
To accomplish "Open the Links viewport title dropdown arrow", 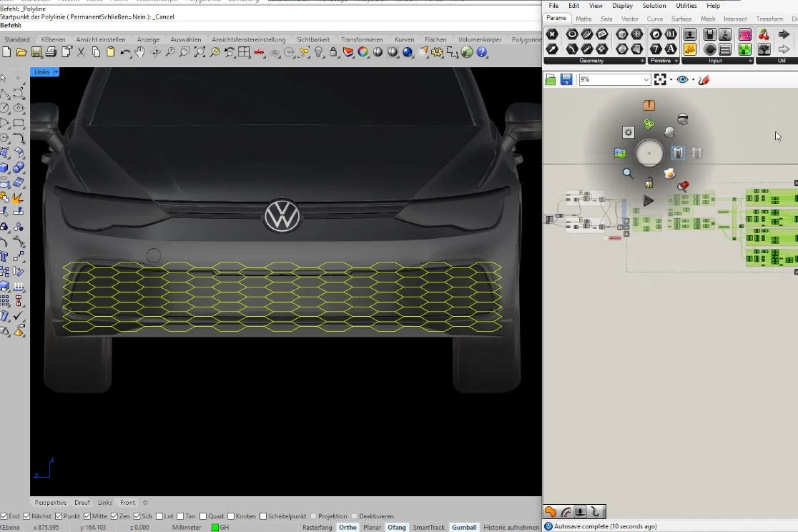I will click(x=56, y=72).
